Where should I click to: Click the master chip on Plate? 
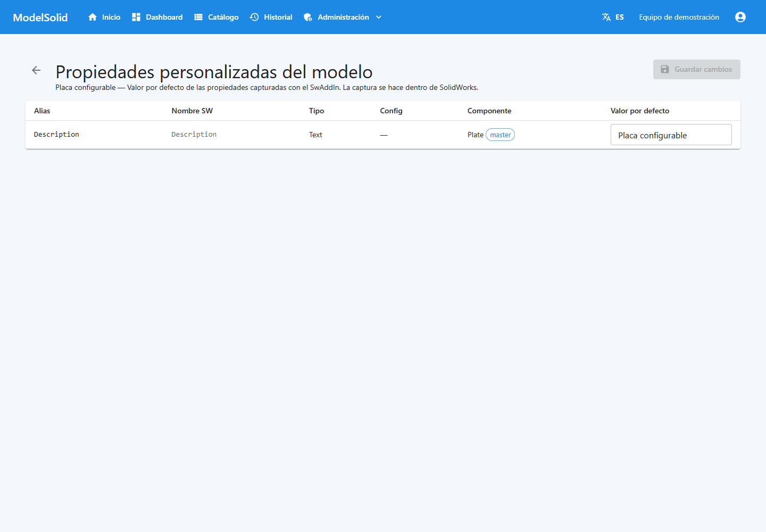click(501, 135)
